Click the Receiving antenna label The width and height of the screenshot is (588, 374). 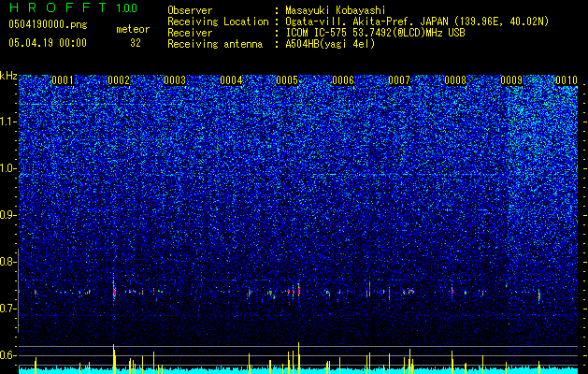click(215, 44)
